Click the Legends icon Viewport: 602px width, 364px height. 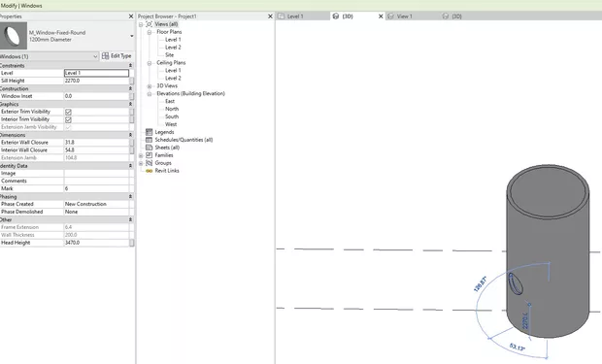coord(149,132)
